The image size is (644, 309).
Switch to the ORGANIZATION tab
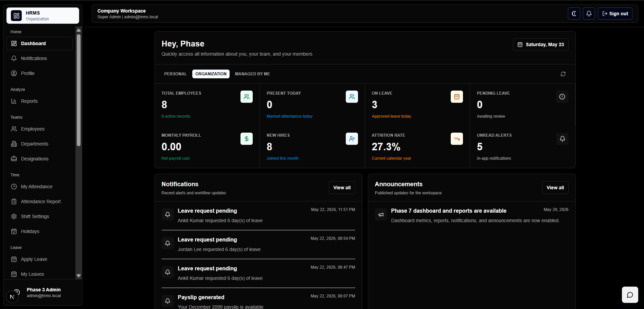211,74
